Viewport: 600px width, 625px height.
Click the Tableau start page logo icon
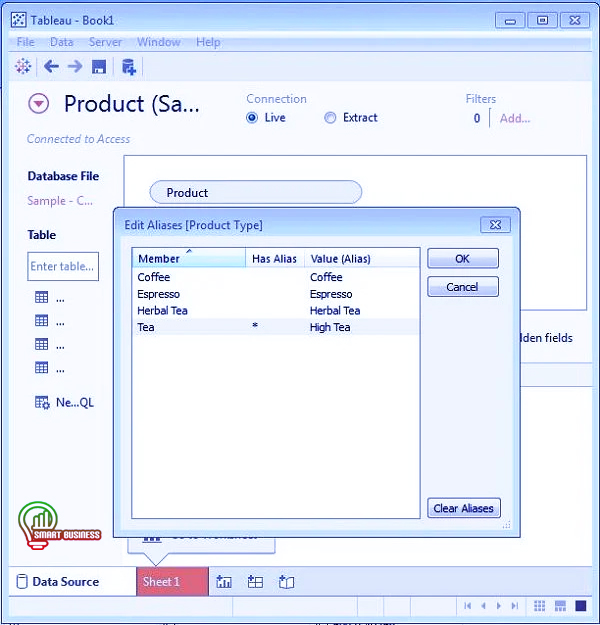(x=23, y=66)
